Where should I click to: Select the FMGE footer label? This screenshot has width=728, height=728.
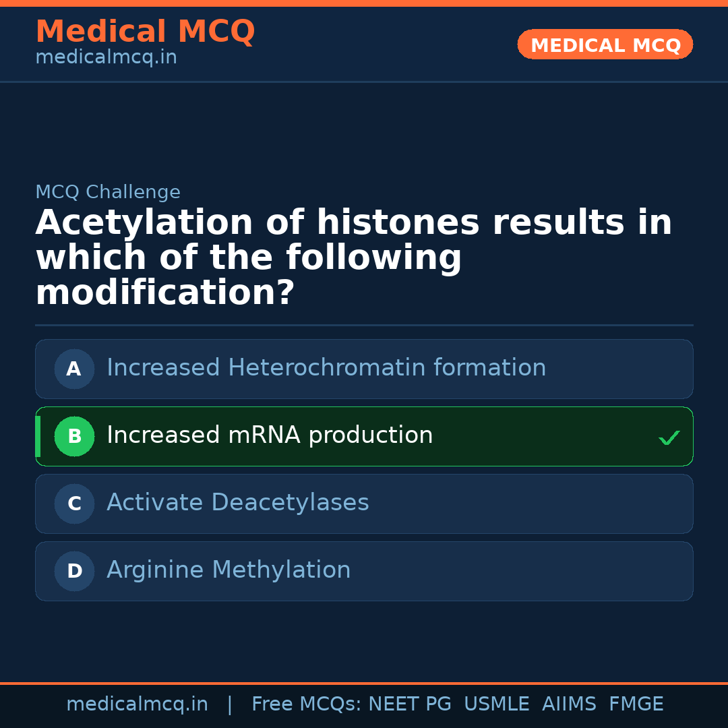pos(636,704)
